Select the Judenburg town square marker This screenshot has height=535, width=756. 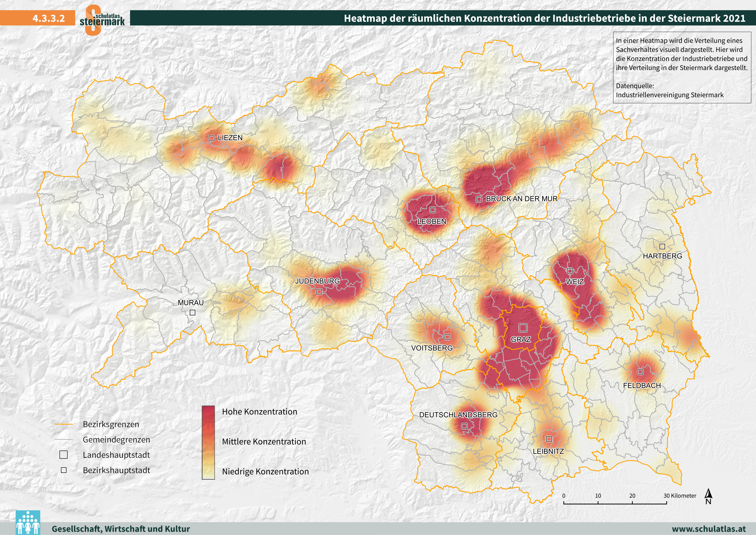click(319, 291)
